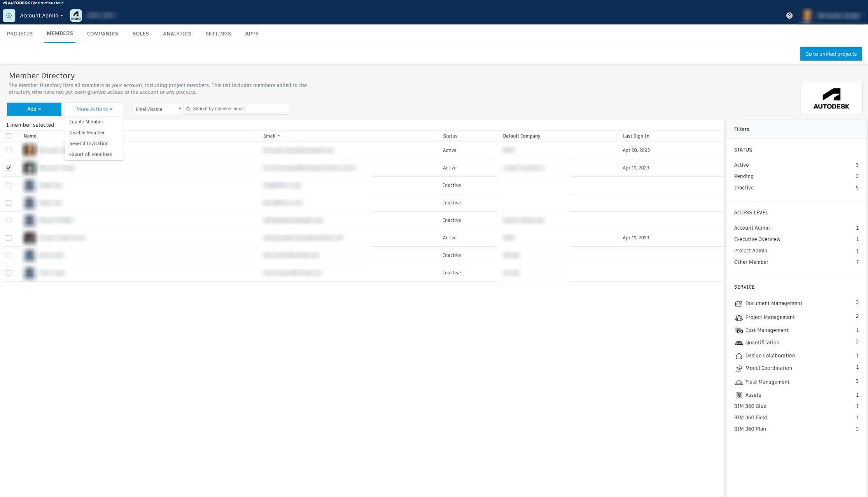
Task: Select the Quantification service icon
Action: coord(739,343)
